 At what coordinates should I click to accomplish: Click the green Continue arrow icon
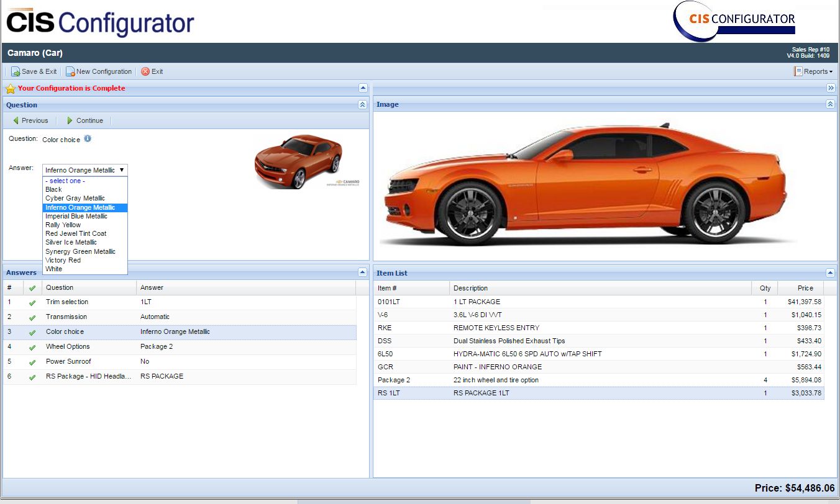click(70, 120)
